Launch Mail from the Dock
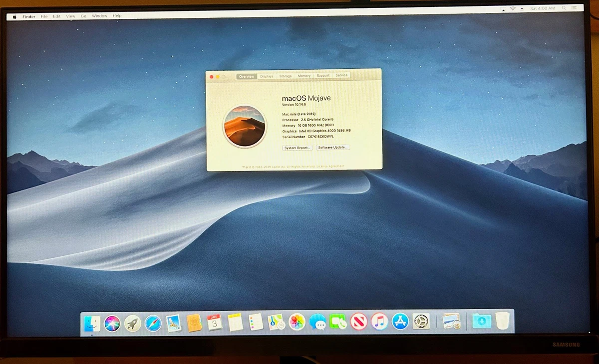 (173, 322)
